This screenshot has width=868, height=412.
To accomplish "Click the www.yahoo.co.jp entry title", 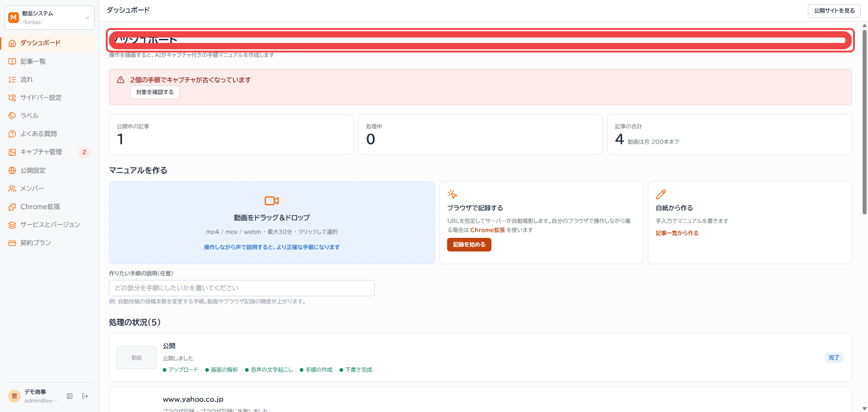I will [193, 399].
